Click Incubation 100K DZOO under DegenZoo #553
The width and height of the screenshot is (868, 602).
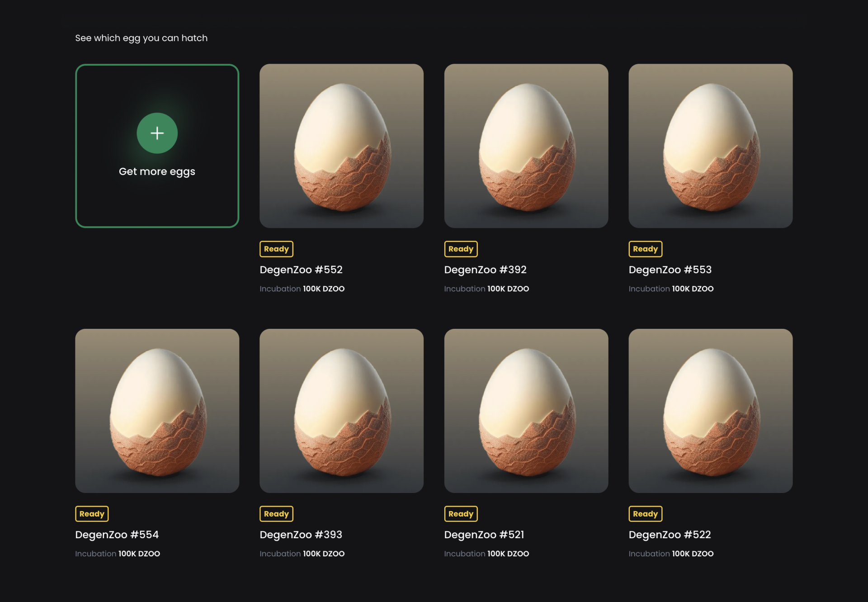[x=671, y=289]
